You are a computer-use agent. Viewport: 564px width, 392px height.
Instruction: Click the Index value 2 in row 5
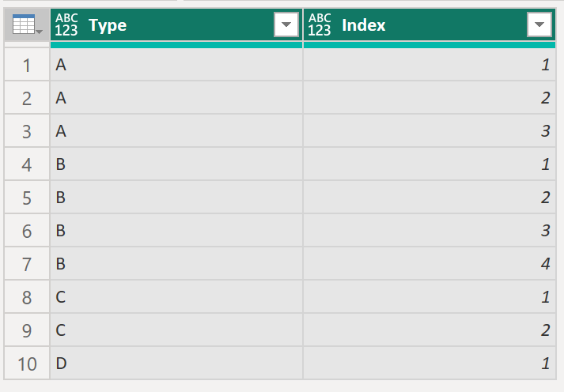tap(430, 198)
